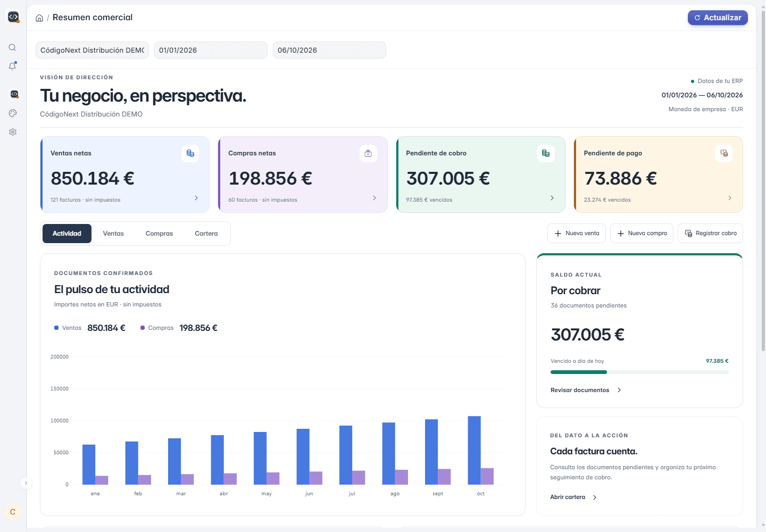Toggle the Compras legend purple dot
Screen dimensions: 766x532
click(143, 328)
